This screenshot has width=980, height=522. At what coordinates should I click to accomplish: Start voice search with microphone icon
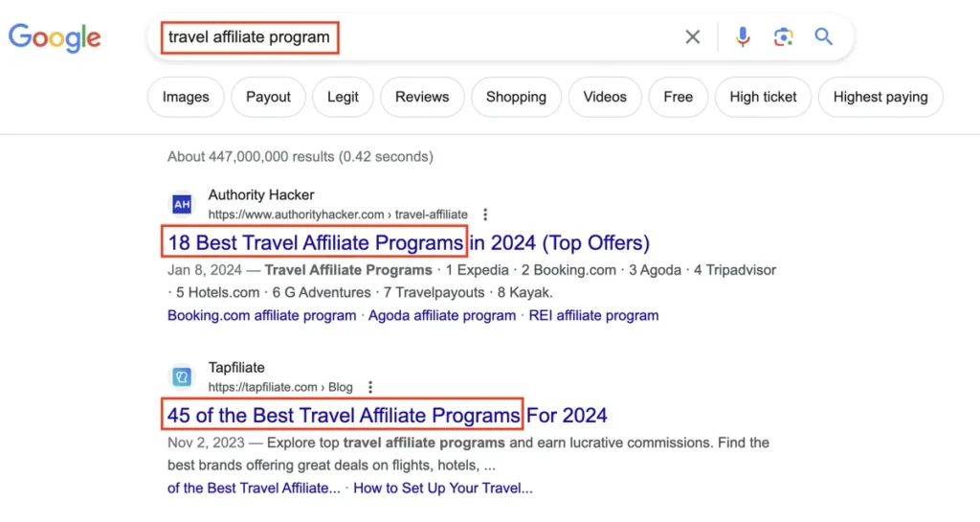[x=743, y=37]
